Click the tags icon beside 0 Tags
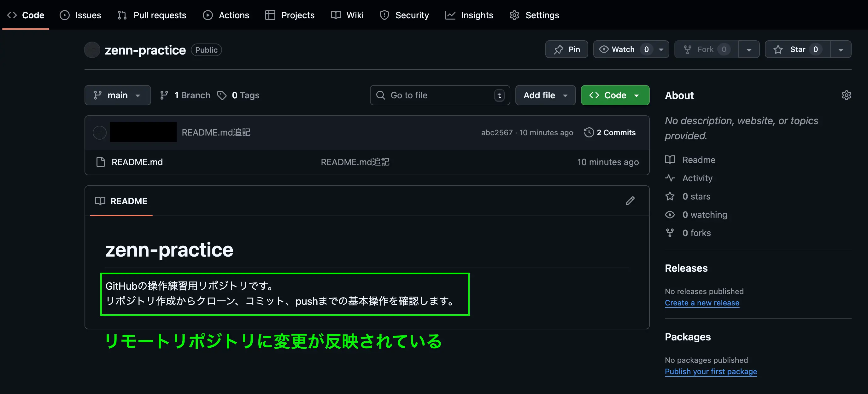Image resolution: width=868 pixels, height=394 pixels. tap(222, 95)
